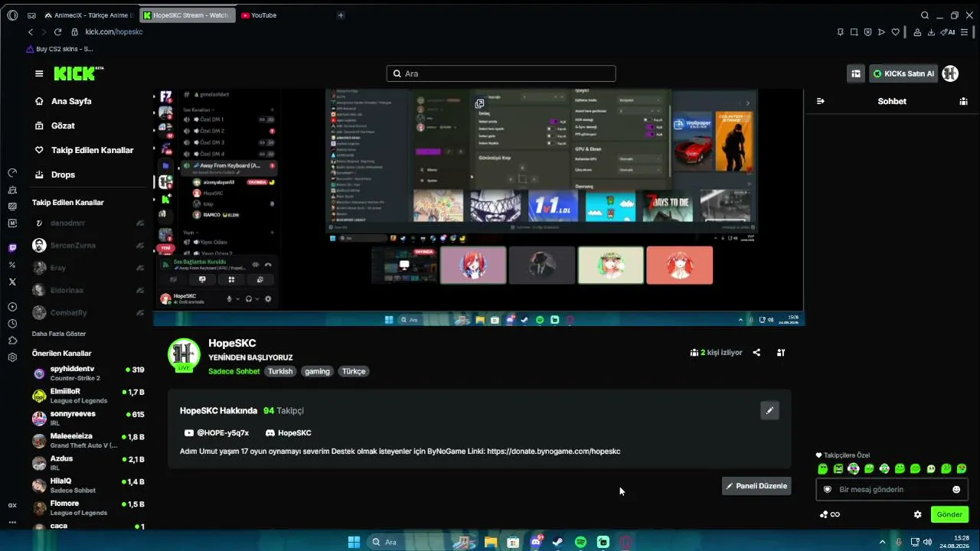
Task: Open the browser snapshot tool icon
Action: click(854, 32)
